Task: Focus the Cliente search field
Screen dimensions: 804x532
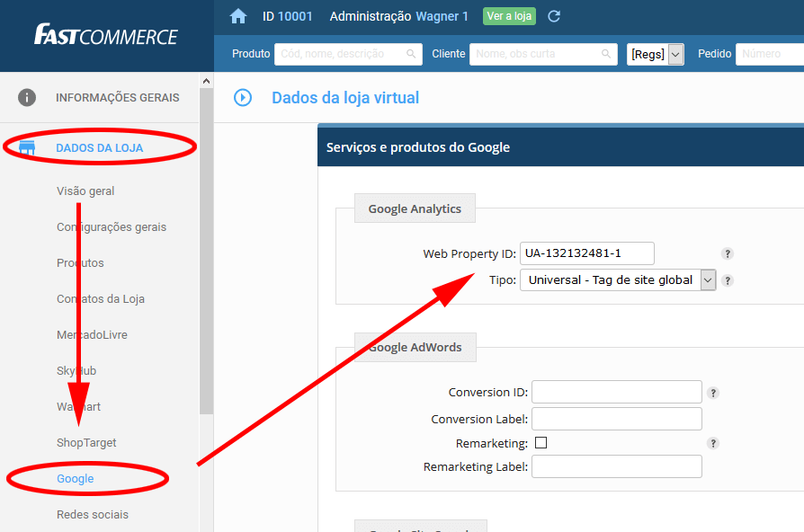Action: pos(543,54)
